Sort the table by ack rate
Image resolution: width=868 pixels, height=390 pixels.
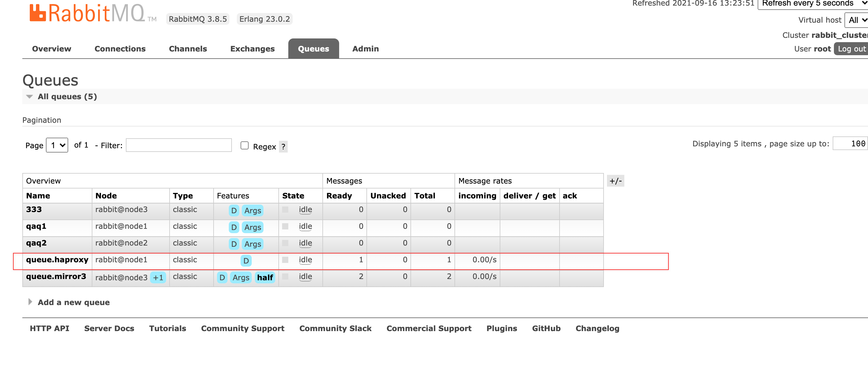point(570,196)
